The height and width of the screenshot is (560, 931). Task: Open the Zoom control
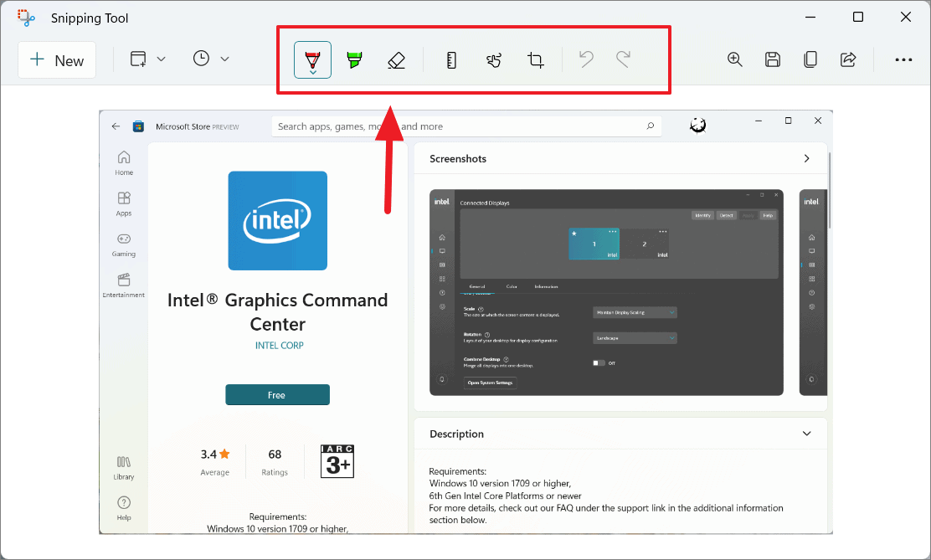(x=735, y=59)
